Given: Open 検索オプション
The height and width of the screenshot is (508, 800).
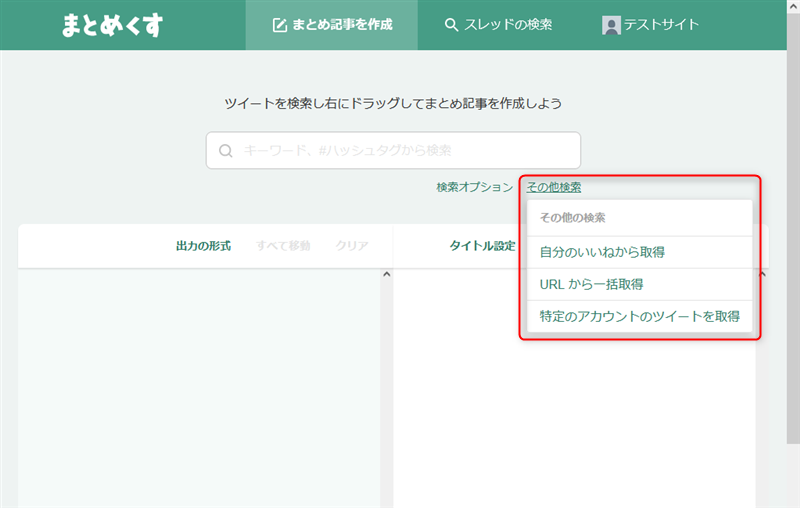Looking at the screenshot, I should pyautogui.click(x=474, y=187).
